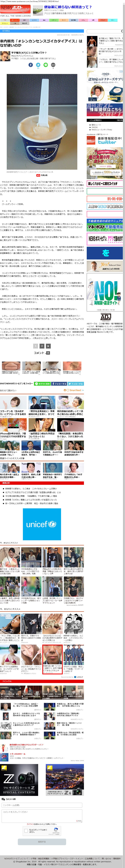Open the 人気ランキング navigation tab
Viewport: 125px width, 868px height.
click(15, 20)
